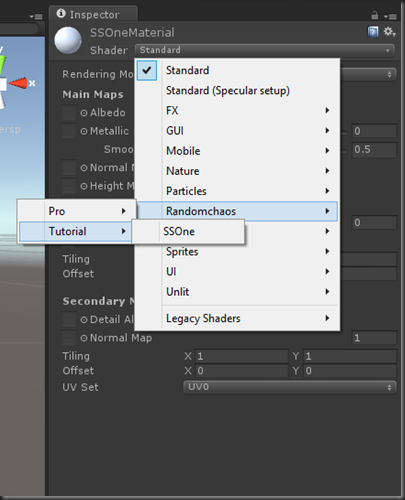Open the UV Set dropdown showing UV0
The image size is (405, 500).
point(290,387)
